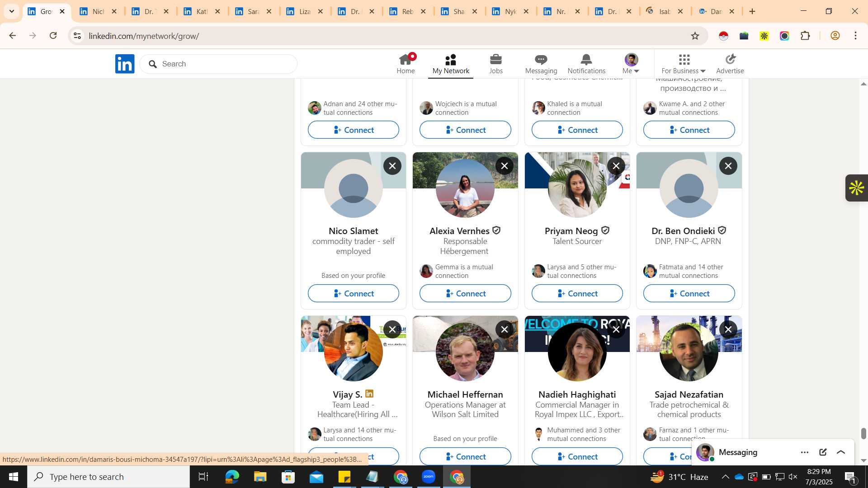Click the browser address bar URL
Viewport: 868px width, 488px height.
[144, 36]
